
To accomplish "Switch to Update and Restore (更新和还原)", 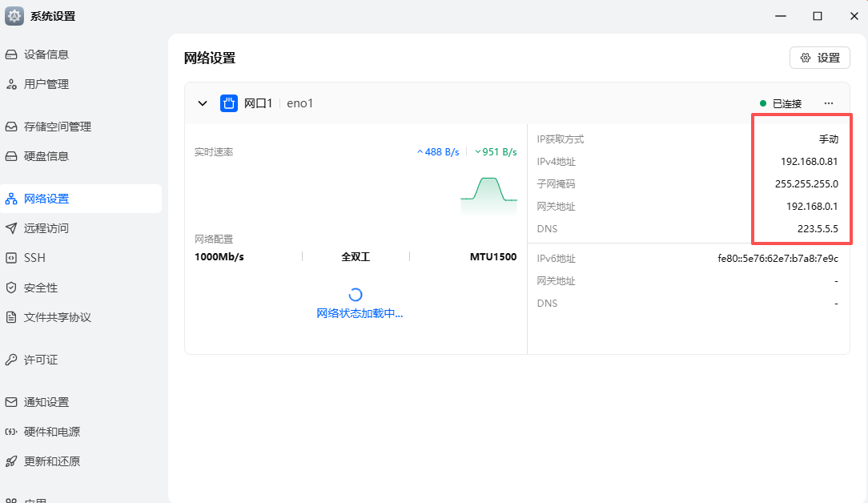I will coord(51,461).
